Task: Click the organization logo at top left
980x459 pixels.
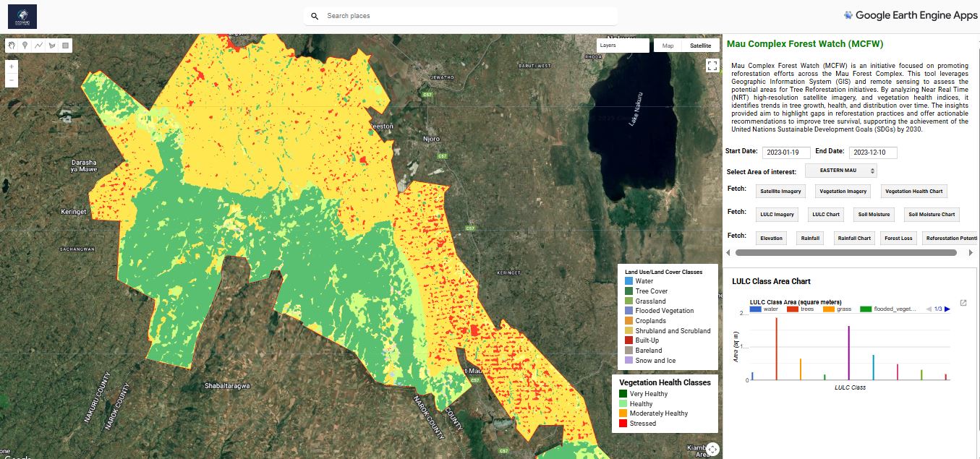Action: (x=22, y=16)
